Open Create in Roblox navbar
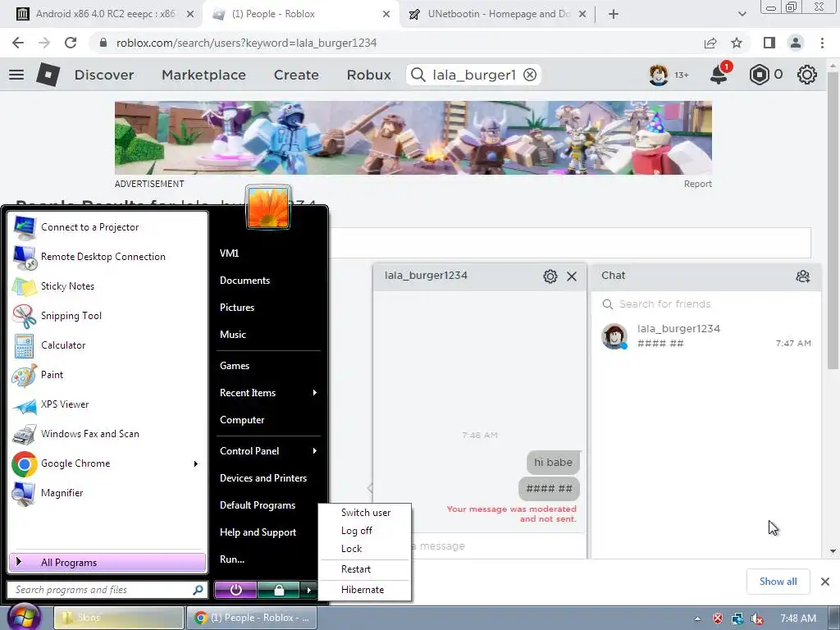Screen dimensions: 840x630 tap(296, 75)
